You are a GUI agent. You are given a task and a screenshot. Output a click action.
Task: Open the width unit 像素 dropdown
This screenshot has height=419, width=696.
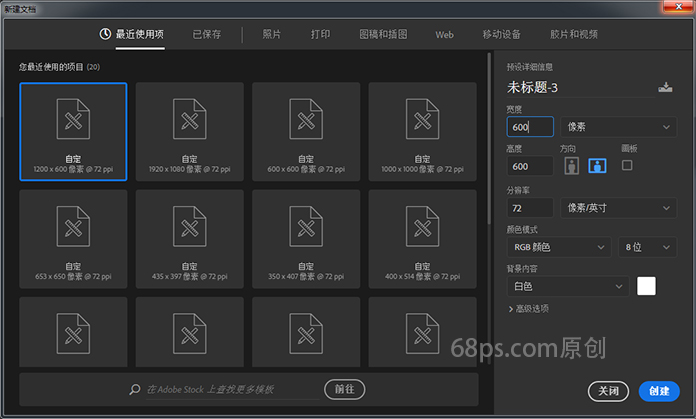pyautogui.click(x=619, y=127)
